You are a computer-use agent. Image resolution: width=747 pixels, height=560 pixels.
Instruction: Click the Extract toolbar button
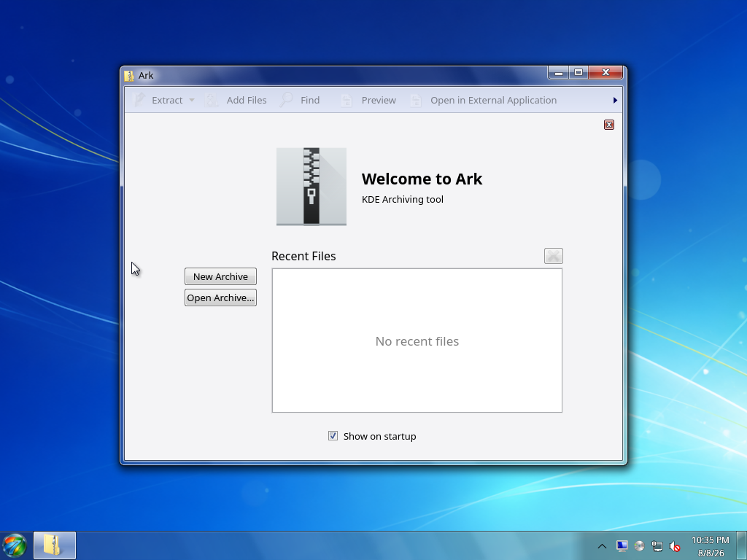pos(158,100)
